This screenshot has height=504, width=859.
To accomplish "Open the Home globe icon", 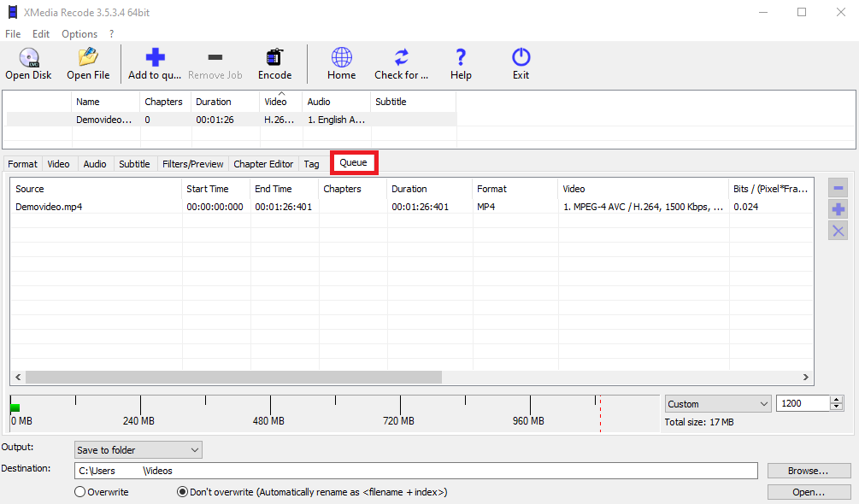I will tap(341, 58).
